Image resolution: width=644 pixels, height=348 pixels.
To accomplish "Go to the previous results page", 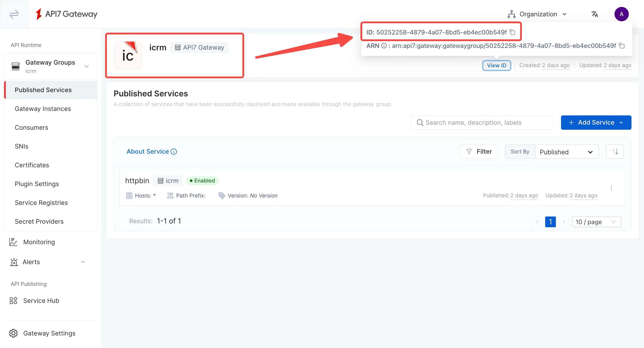I will coord(537,222).
